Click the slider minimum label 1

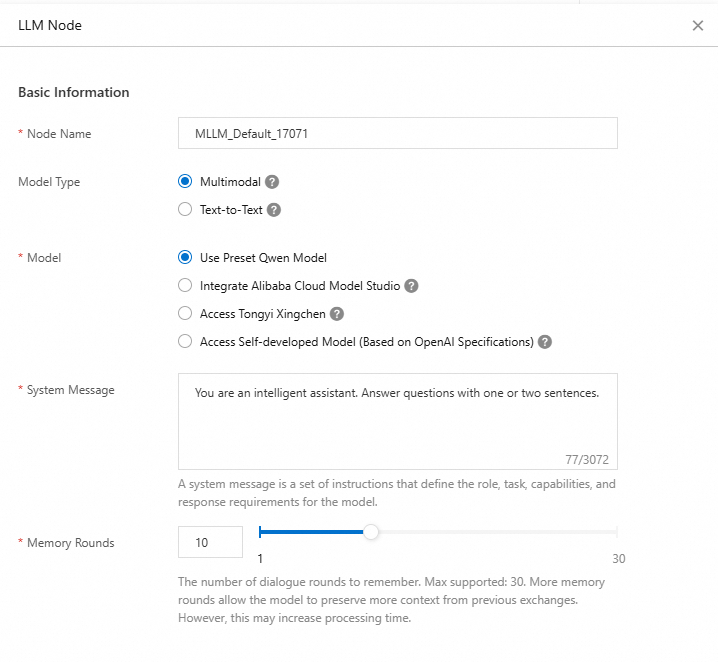tap(261, 558)
